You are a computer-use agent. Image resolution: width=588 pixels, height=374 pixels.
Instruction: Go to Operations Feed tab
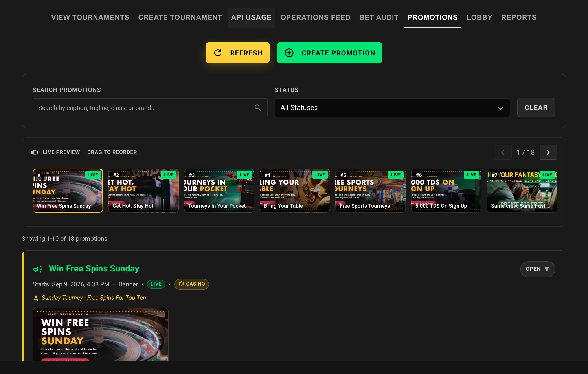click(316, 17)
